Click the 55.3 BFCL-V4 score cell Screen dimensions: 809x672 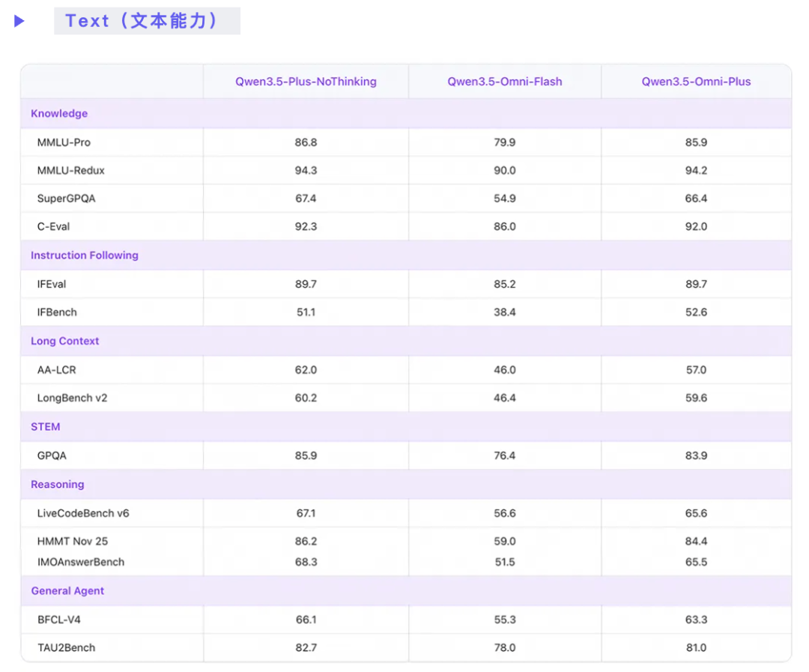point(505,620)
